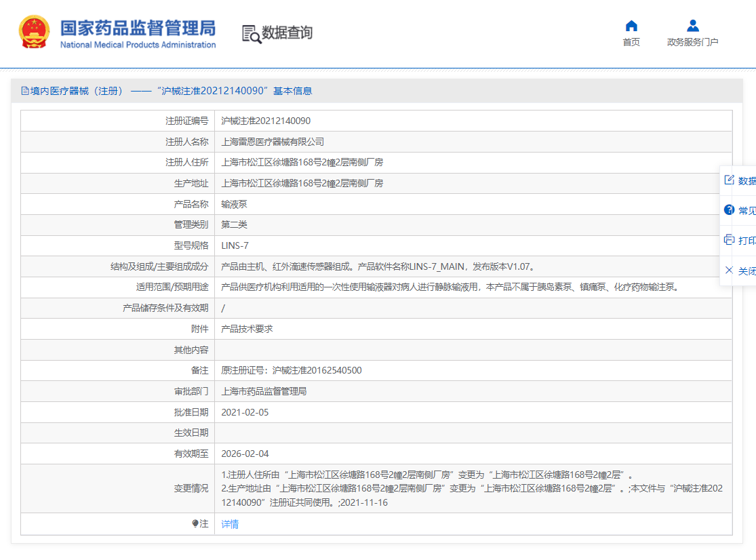756x560 pixels.
Task: Click model value LINS-7
Action: 235,246
